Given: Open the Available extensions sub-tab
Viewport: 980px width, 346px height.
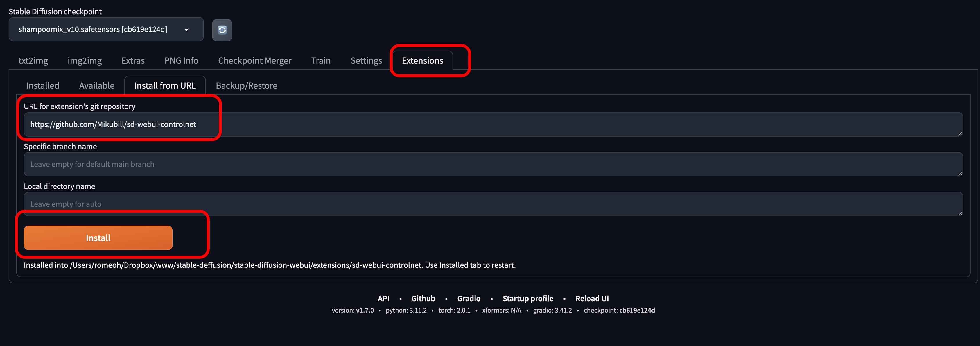Looking at the screenshot, I should pyautogui.click(x=97, y=86).
